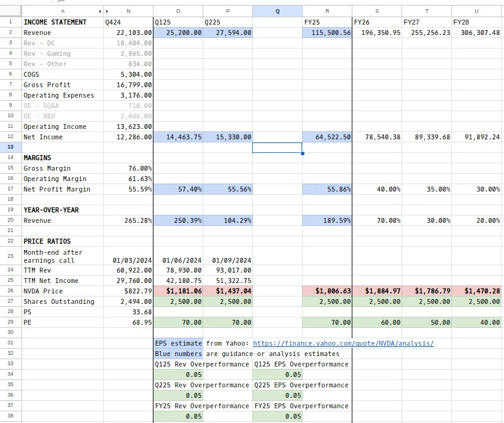Select FY27 YoY revenue 30.00%
Screen dimensions: 504x423
point(427,220)
